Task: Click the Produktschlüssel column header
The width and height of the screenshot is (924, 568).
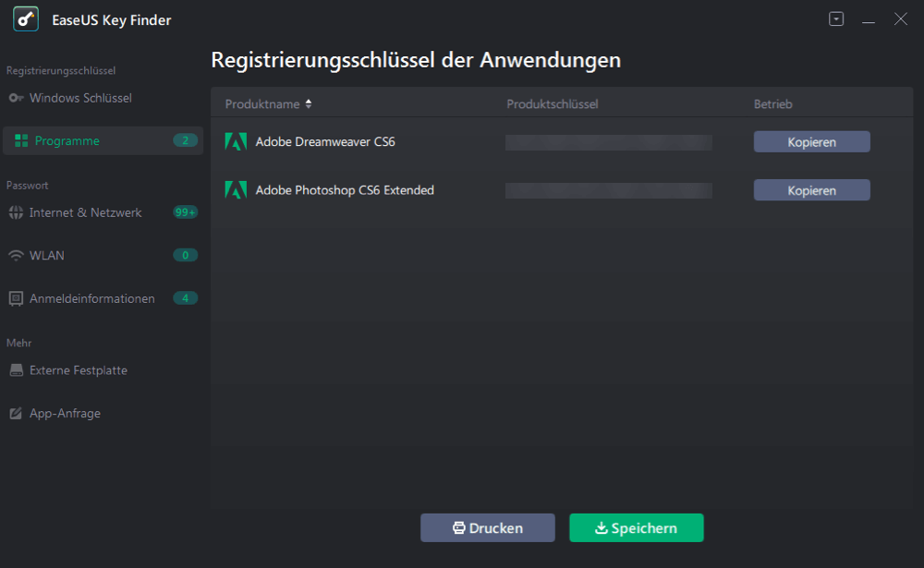Action: 553,103
